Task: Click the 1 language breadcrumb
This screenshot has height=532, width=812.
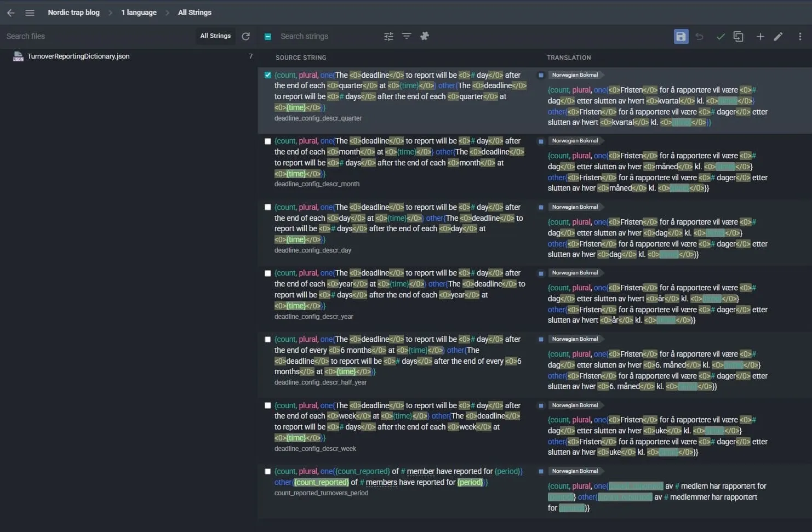Action: point(139,12)
